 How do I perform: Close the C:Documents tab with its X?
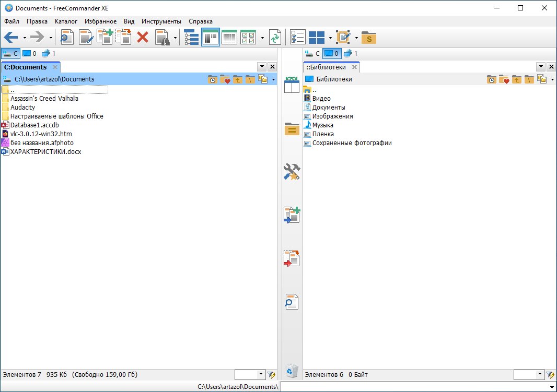pyautogui.click(x=55, y=67)
